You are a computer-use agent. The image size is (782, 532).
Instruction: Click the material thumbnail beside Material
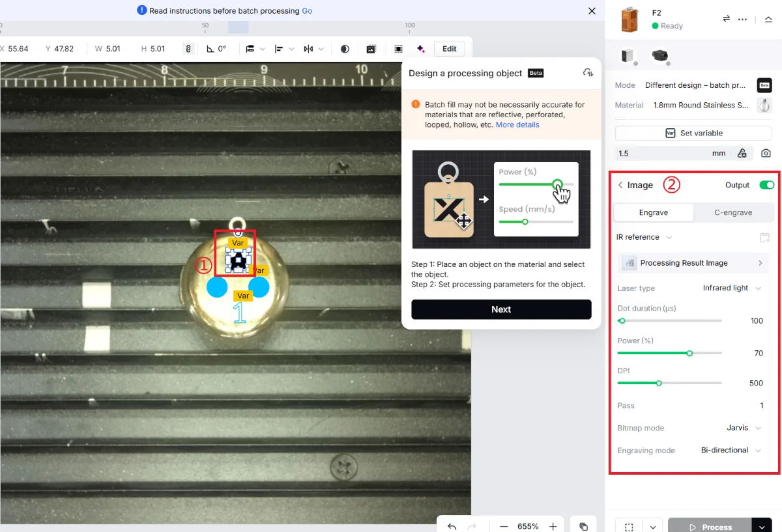764,105
